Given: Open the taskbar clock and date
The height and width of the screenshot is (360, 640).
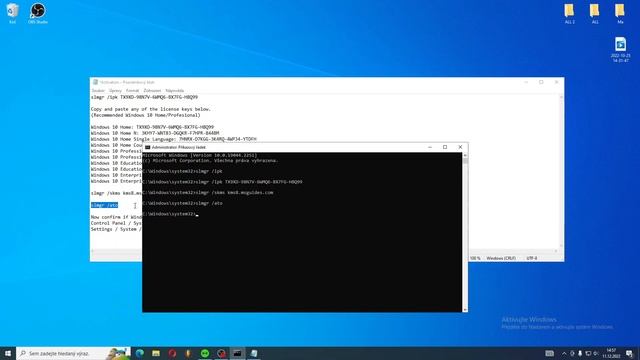Looking at the screenshot, I should click(x=611, y=353).
